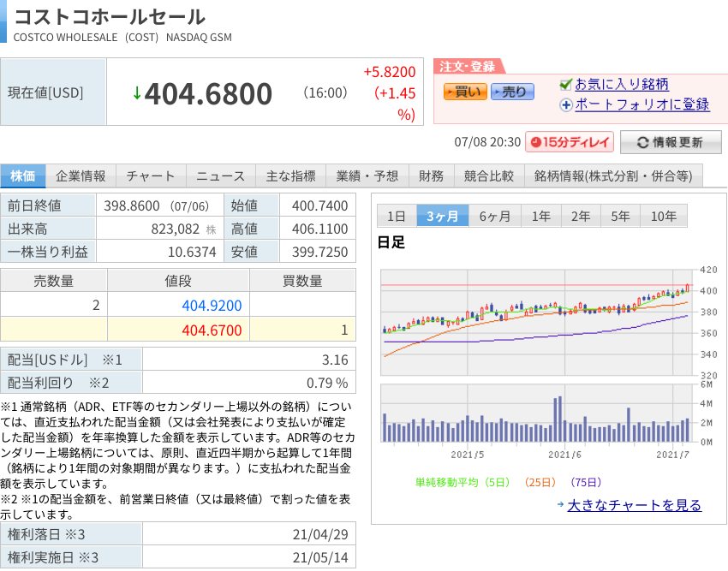Click dividend yield 0.79 %
The height and width of the screenshot is (571, 728).
click(327, 383)
